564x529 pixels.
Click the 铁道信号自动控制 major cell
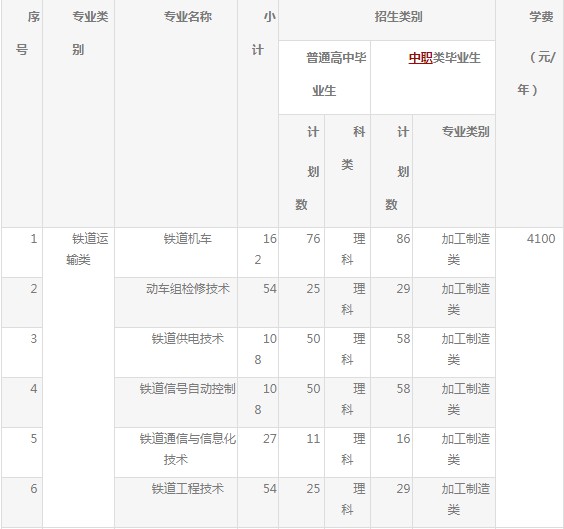tap(176, 402)
